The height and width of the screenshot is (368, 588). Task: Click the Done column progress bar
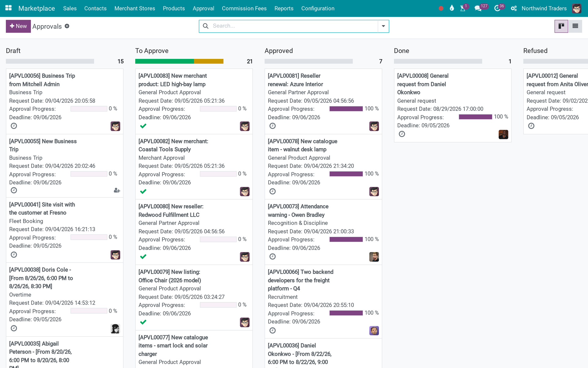point(438,61)
